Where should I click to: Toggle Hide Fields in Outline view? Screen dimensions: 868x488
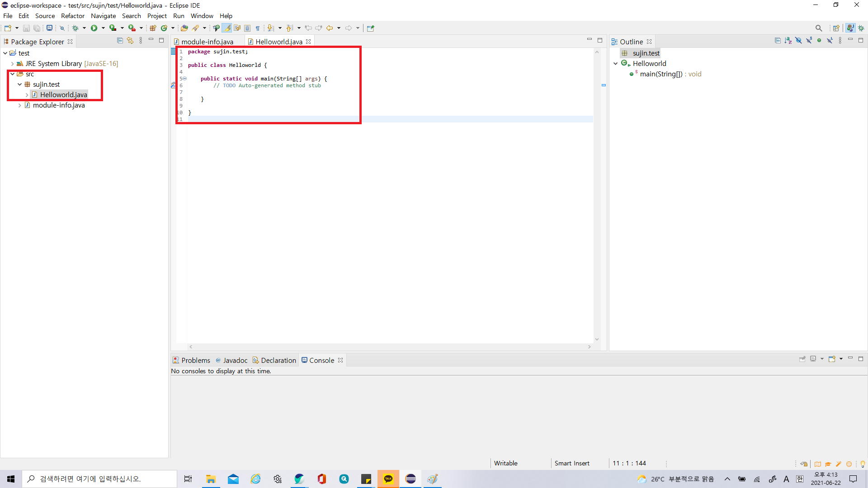click(798, 41)
